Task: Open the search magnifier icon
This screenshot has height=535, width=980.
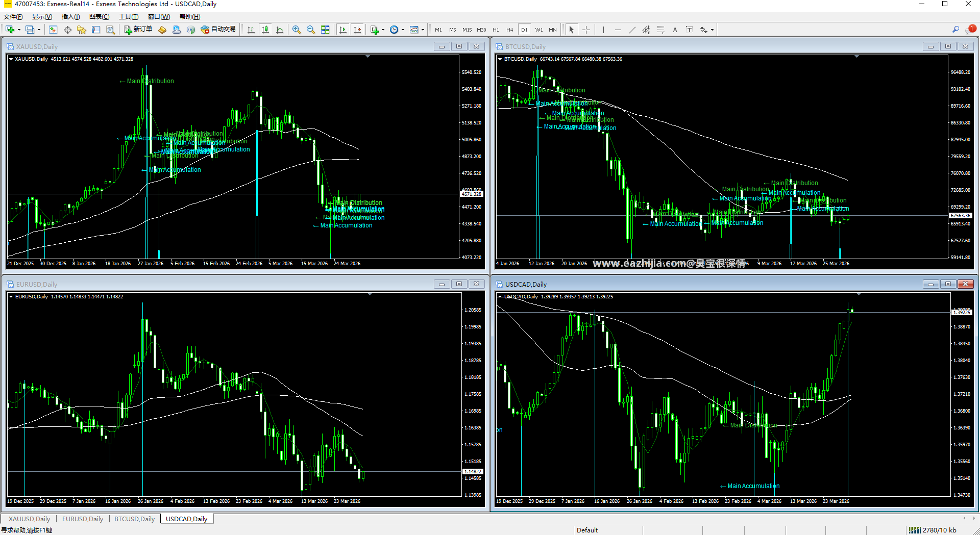Action: point(955,30)
